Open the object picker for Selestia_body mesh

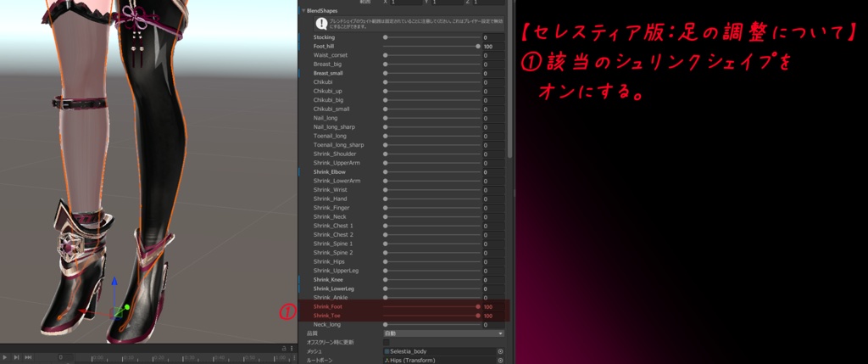(x=500, y=351)
